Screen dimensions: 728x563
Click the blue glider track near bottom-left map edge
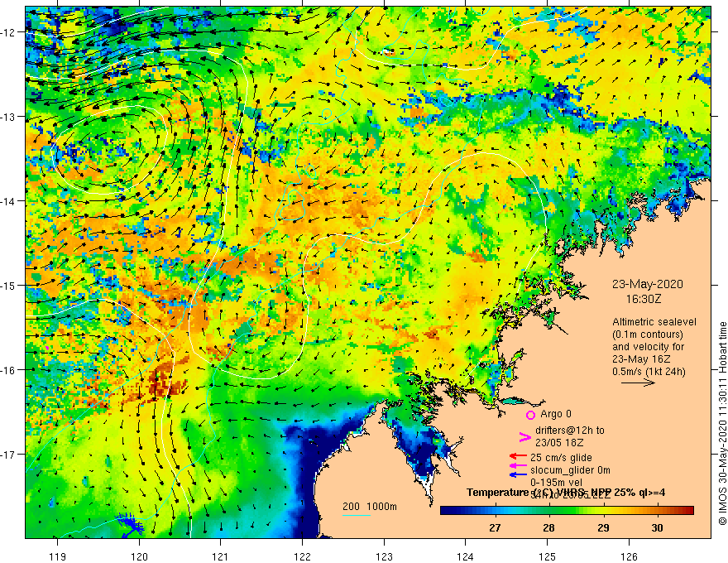pos(129,524)
